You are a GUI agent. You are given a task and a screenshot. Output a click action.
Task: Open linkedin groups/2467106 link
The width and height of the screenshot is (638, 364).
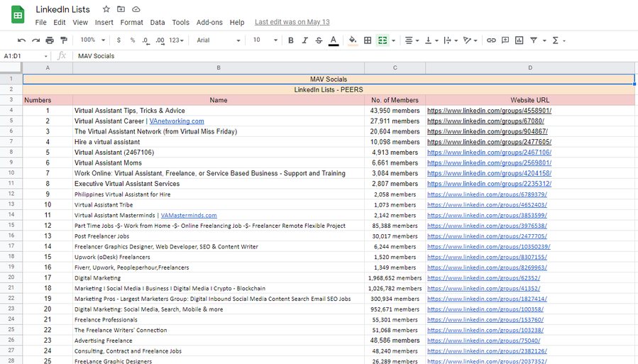[489, 153]
